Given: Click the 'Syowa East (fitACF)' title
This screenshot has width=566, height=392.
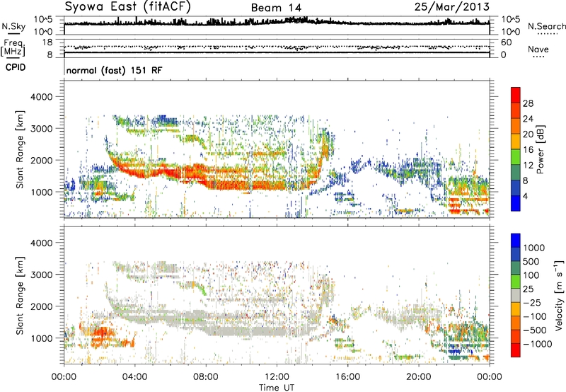Looking at the screenshot, I should (127, 6).
